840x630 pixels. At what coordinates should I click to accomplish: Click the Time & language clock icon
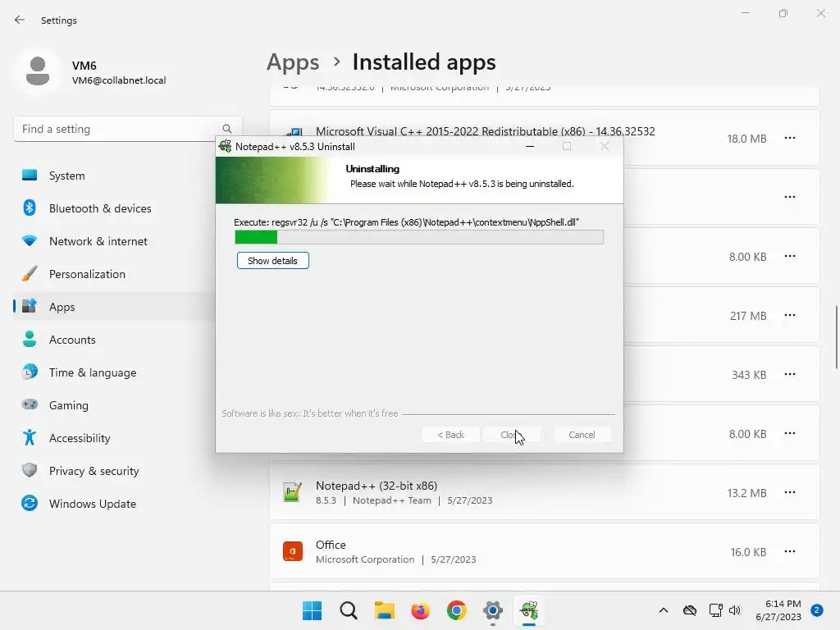click(30, 372)
